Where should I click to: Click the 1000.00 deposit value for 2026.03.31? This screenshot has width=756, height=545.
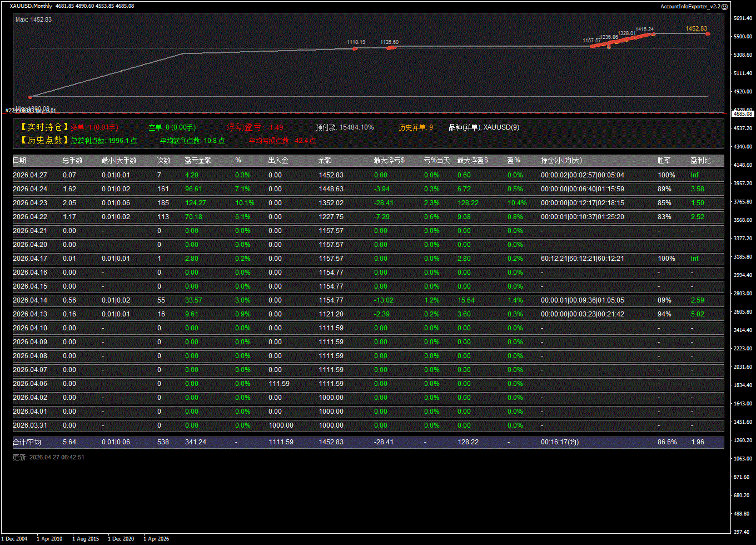(x=281, y=425)
